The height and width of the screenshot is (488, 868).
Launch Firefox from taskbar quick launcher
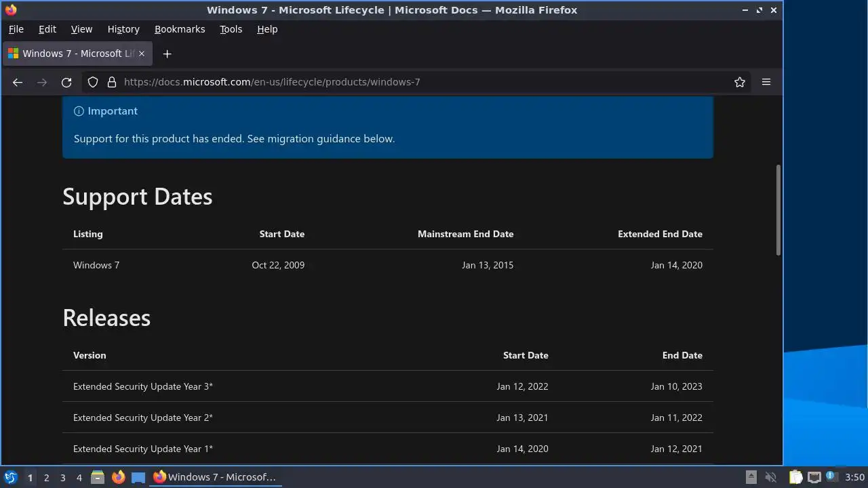(x=118, y=477)
